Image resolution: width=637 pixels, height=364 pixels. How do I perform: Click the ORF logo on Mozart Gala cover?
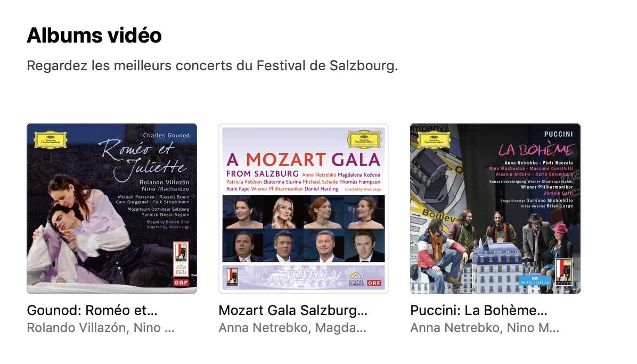[x=374, y=283]
